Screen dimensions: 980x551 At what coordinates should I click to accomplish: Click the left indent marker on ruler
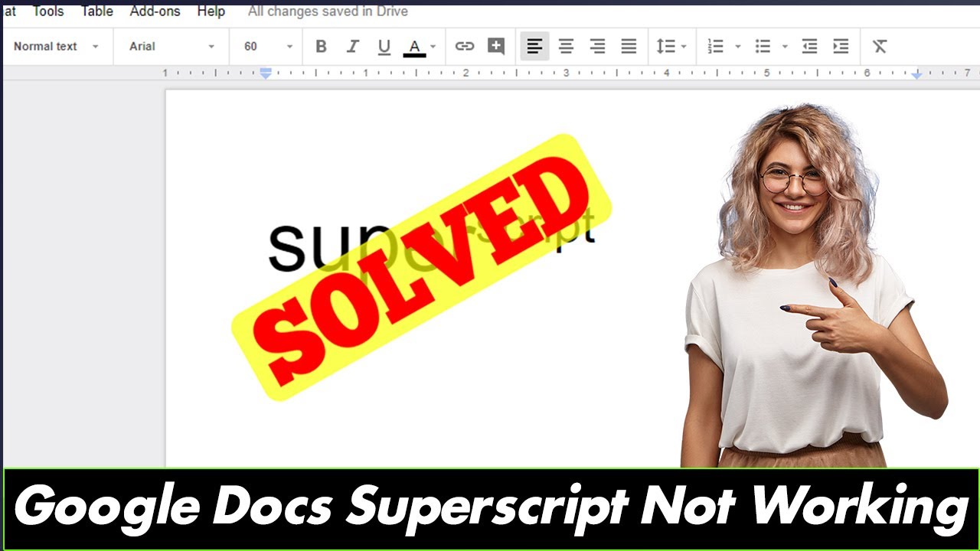tap(266, 73)
